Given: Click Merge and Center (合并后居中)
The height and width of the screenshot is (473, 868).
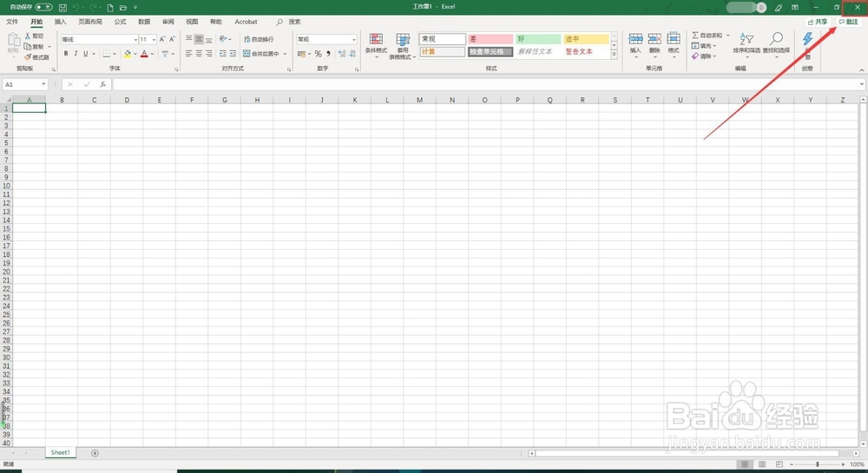Looking at the screenshot, I should 261,54.
